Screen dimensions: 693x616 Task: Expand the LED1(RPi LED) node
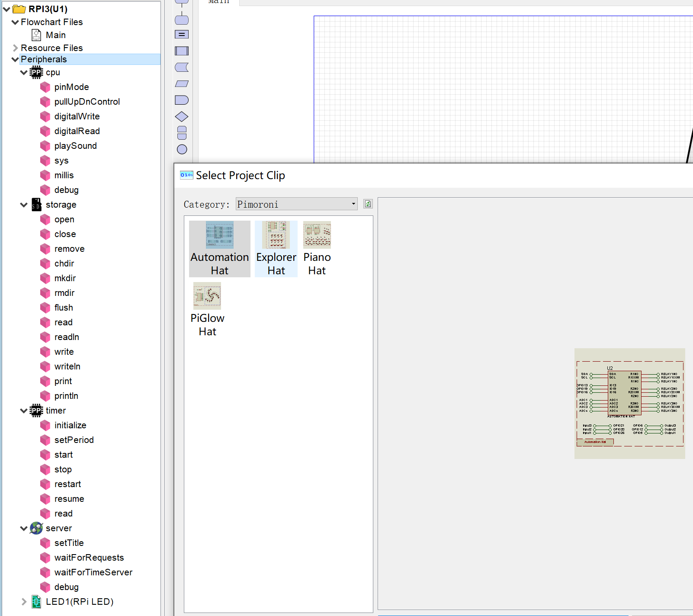click(24, 602)
